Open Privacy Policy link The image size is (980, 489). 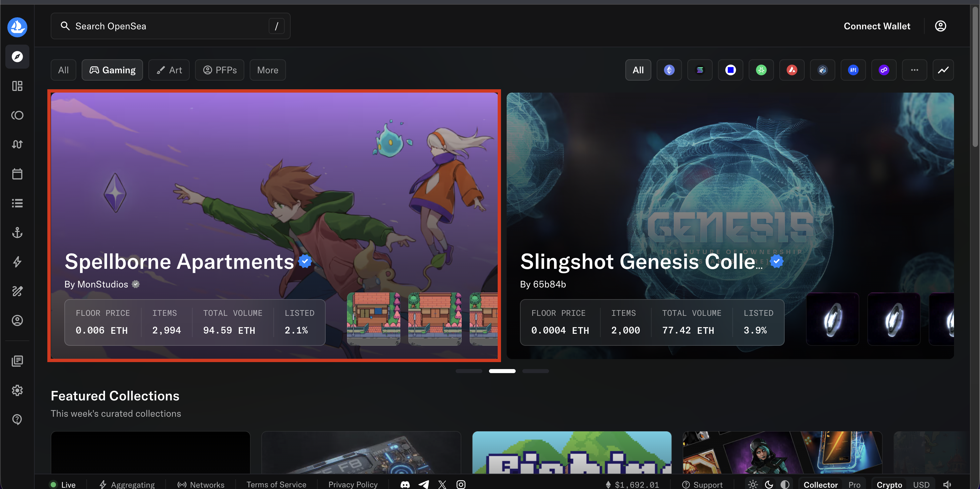[x=353, y=484]
